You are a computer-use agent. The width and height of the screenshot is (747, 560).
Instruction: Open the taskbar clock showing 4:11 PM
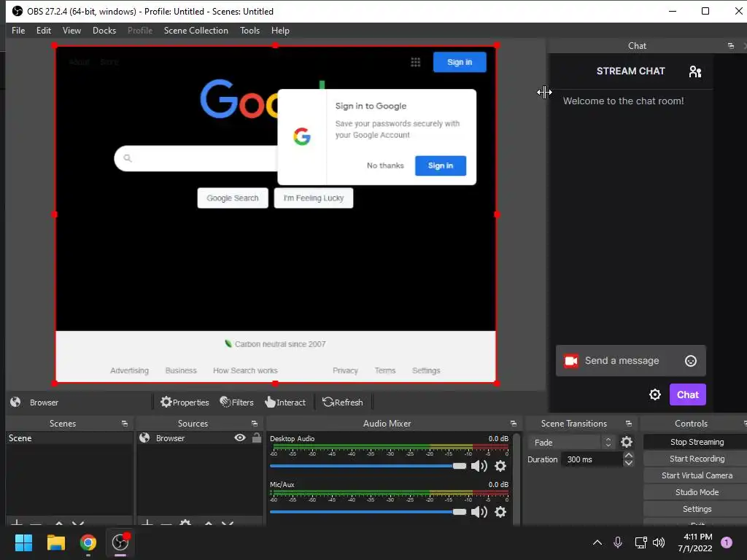click(x=695, y=542)
